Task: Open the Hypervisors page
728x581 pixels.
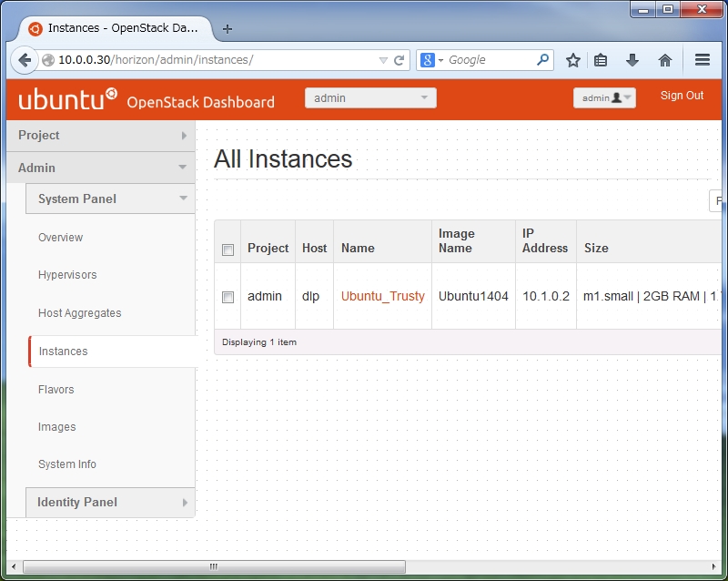Action: click(67, 275)
